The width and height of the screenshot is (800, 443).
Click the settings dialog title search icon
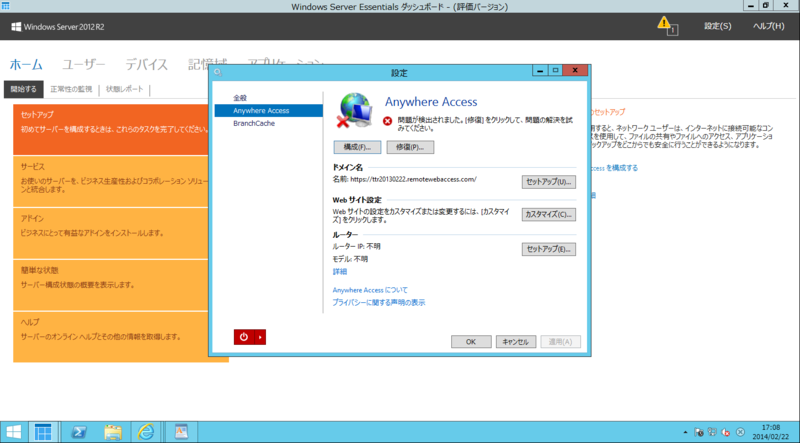218,72
